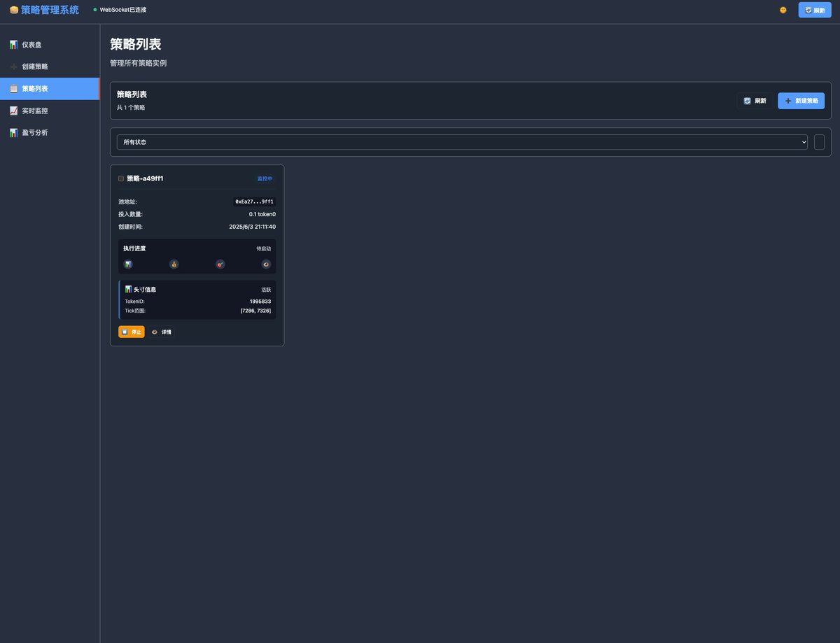Click the pool address 0xEa27...9ff1 chip
This screenshot has height=643, width=840.
(254, 202)
